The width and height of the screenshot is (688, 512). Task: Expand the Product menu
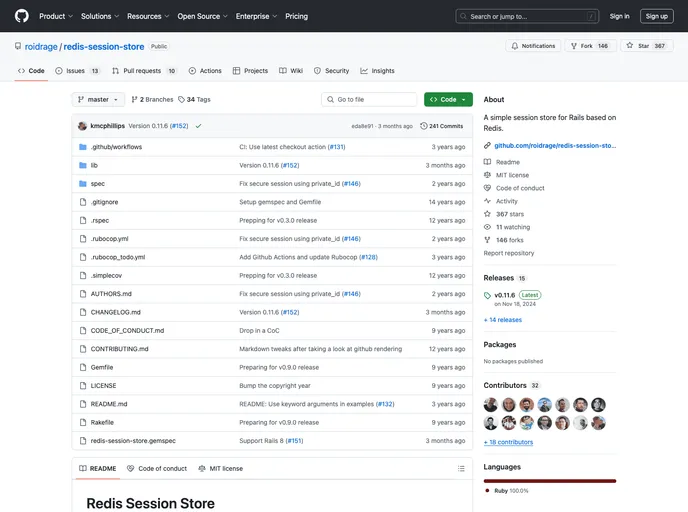[56, 16]
